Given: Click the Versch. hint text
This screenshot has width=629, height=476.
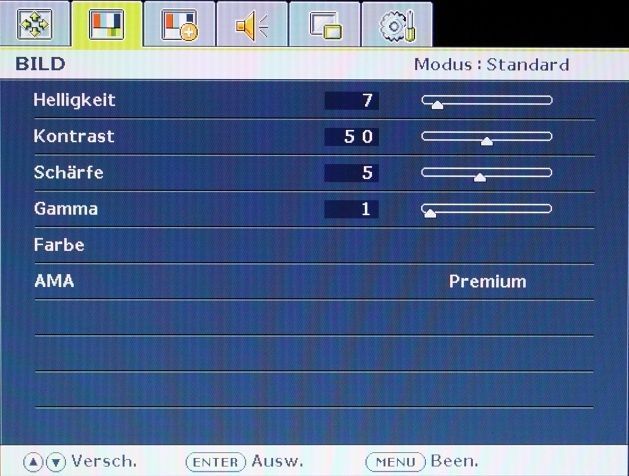Looking at the screenshot, I should click(x=104, y=461).
